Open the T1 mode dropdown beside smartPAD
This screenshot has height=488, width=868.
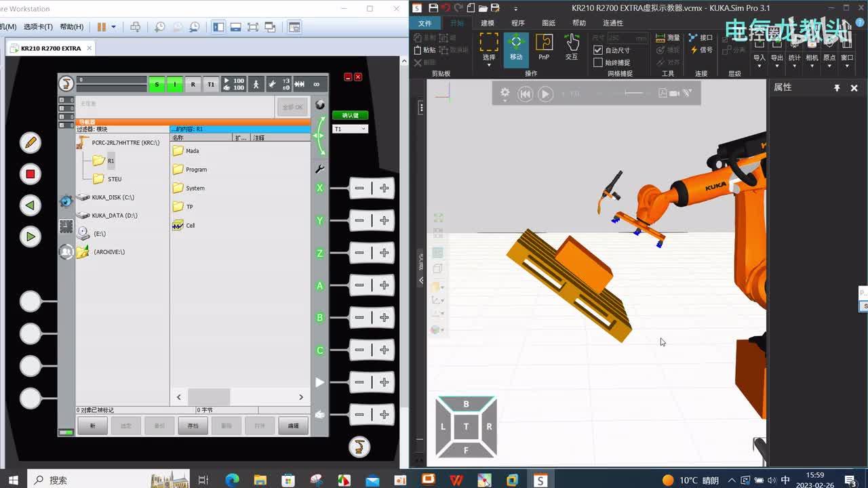coord(350,129)
